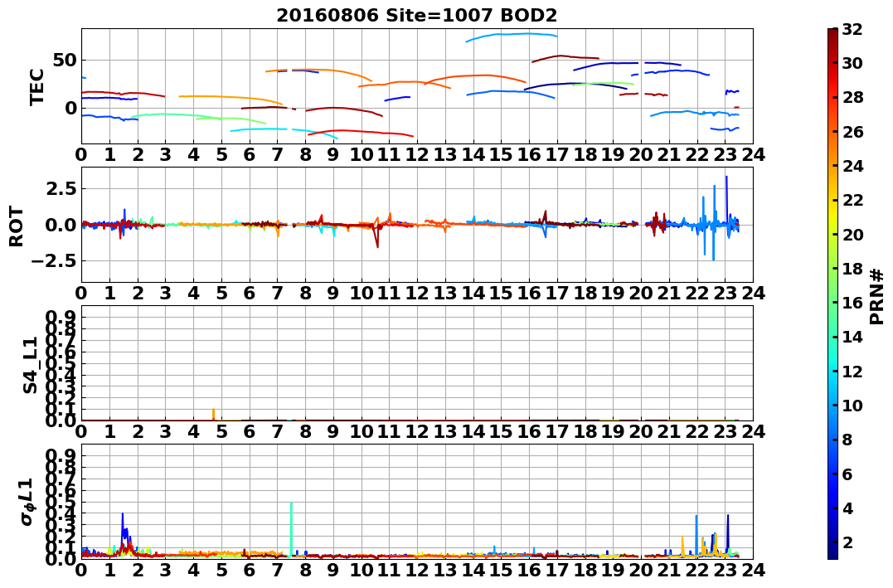
Task: Click the hour 15 tick label under the S4_L1 panel
Action: point(501,431)
